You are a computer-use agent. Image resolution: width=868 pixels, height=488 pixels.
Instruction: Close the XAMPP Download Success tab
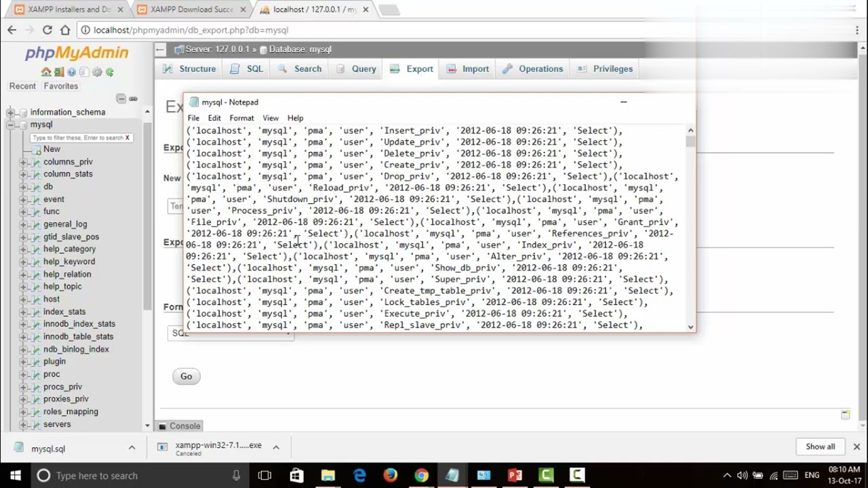tap(243, 9)
